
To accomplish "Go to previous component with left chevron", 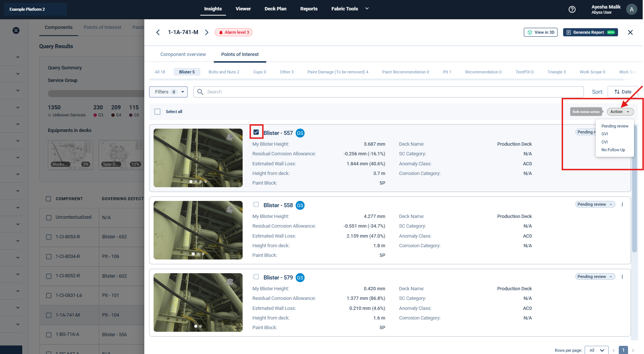I will (x=158, y=32).
